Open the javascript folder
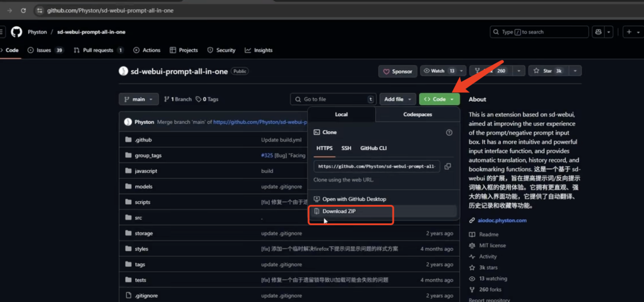 tap(146, 171)
